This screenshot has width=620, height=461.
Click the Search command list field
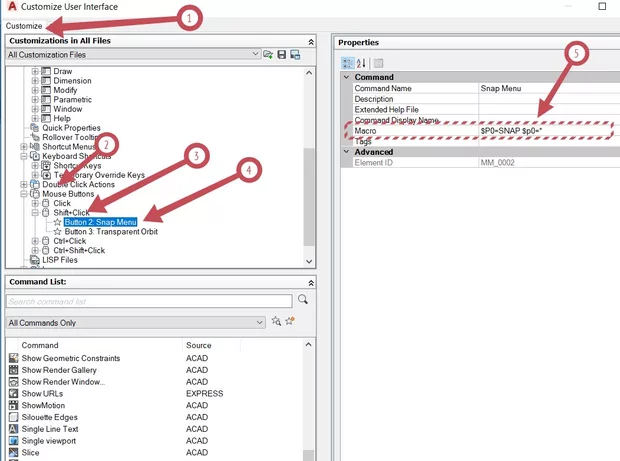149,301
